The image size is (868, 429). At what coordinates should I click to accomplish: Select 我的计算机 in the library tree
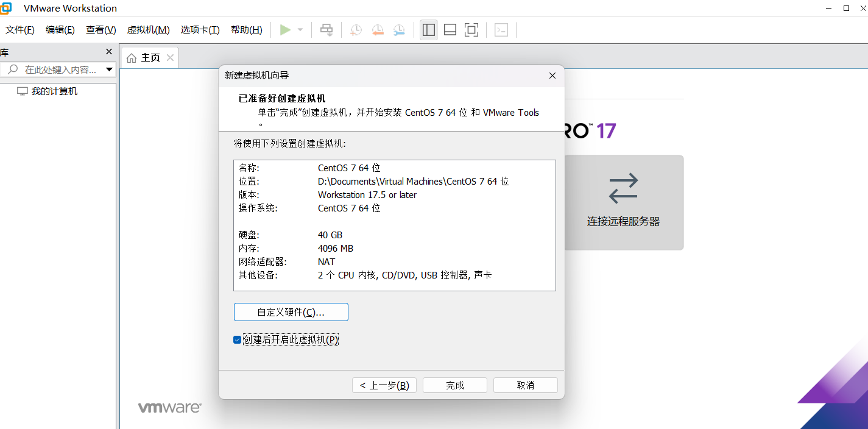[x=54, y=91]
